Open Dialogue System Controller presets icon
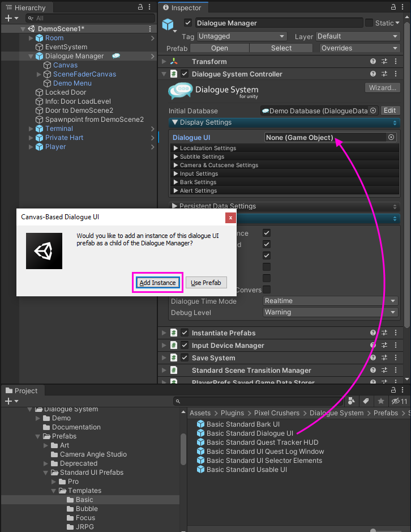 coord(384,74)
